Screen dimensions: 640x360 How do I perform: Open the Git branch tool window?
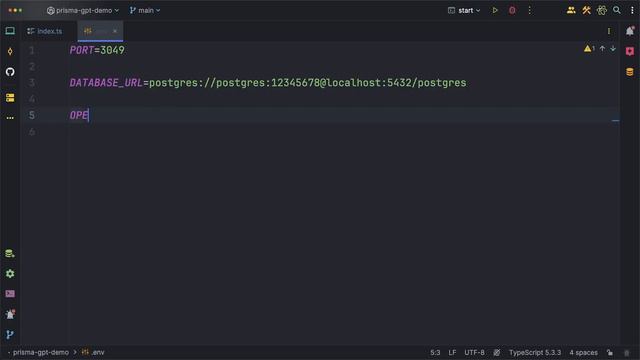[10, 335]
